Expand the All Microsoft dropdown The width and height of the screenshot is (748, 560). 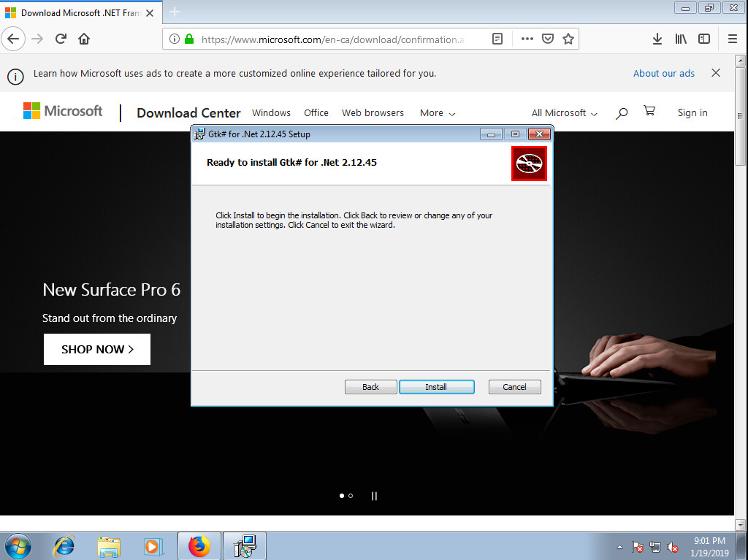tap(565, 113)
